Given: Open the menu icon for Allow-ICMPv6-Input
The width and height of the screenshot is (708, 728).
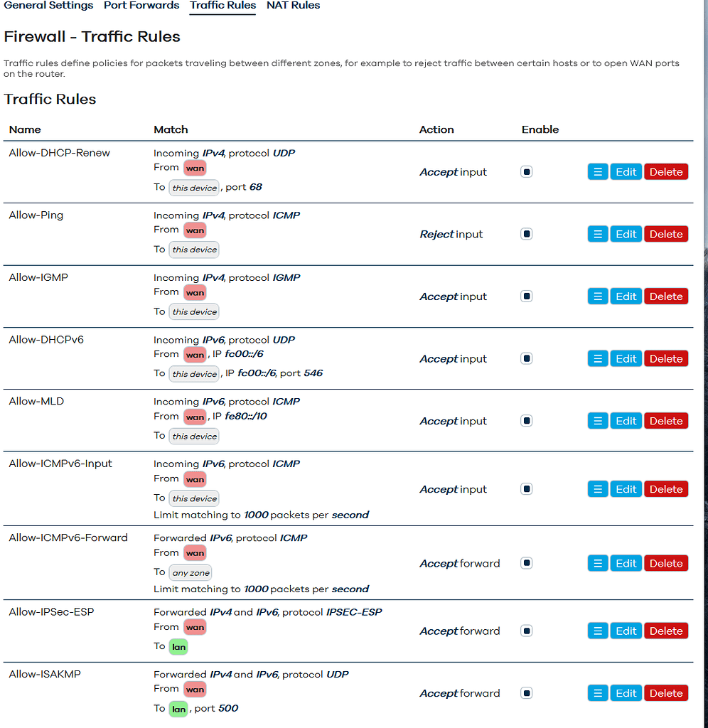Looking at the screenshot, I should [x=597, y=488].
